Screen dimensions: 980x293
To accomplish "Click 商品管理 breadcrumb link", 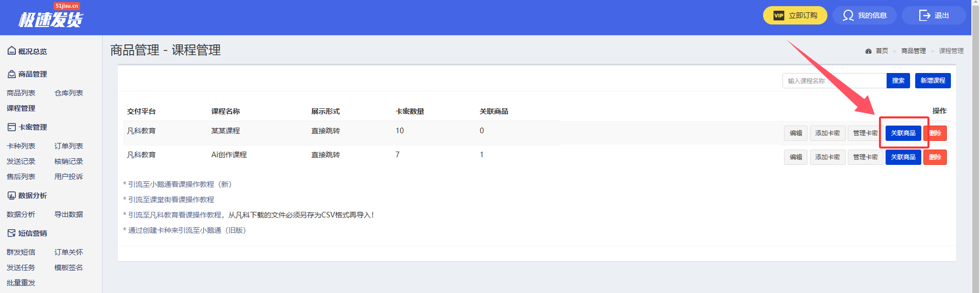I will [x=913, y=51].
